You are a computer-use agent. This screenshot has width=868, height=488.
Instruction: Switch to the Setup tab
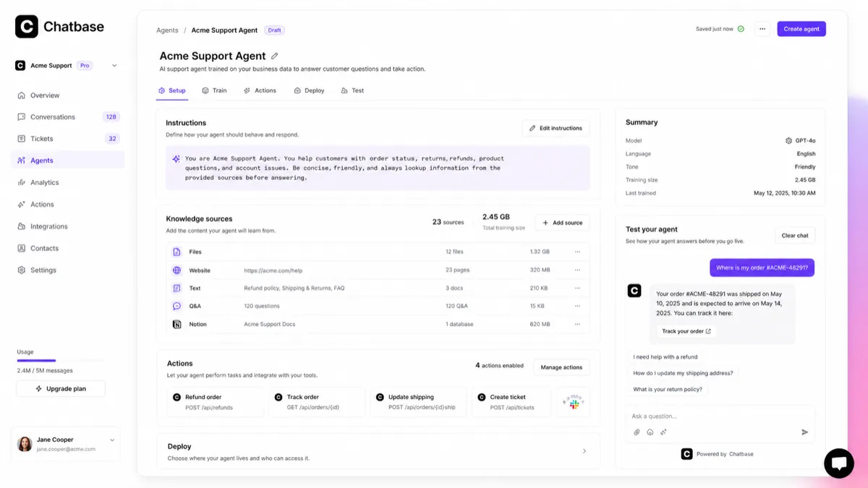coord(172,90)
